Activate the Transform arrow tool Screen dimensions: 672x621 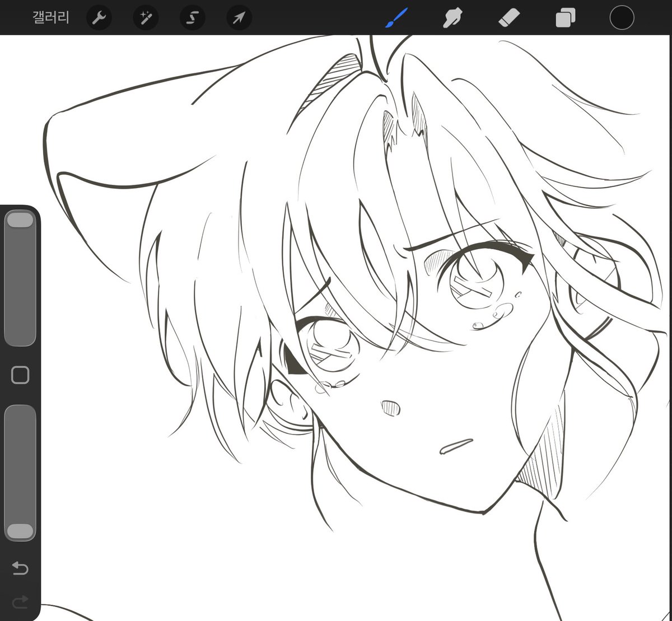coord(239,18)
